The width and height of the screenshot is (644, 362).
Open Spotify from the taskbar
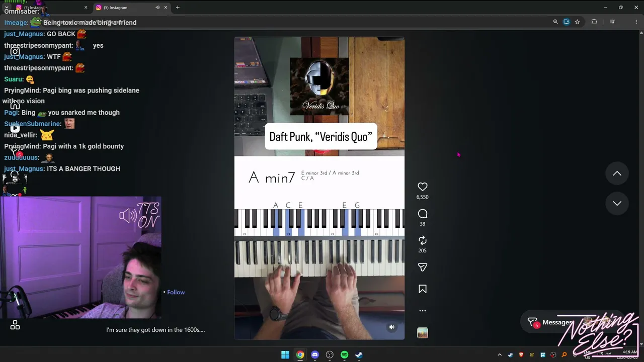tap(344, 355)
